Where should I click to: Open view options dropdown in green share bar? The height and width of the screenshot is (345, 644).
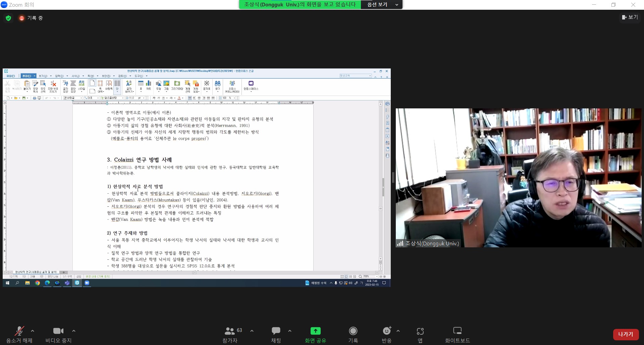[x=381, y=5]
